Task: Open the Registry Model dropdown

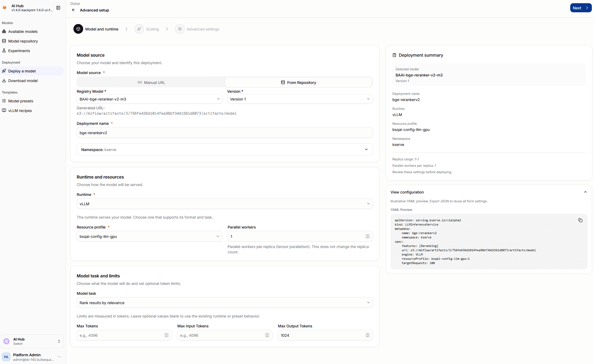Action: coord(150,99)
